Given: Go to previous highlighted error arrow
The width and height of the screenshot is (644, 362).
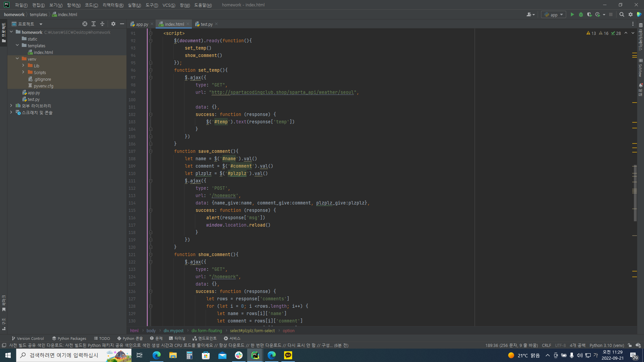Looking at the screenshot, I should point(626,33).
